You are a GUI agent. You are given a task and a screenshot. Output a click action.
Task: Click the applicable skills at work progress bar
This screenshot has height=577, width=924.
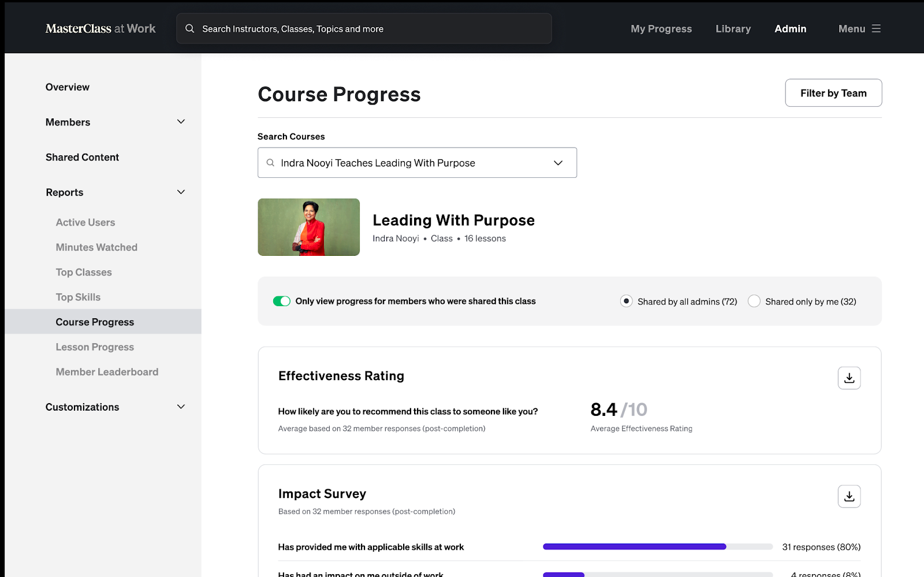[x=658, y=546]
